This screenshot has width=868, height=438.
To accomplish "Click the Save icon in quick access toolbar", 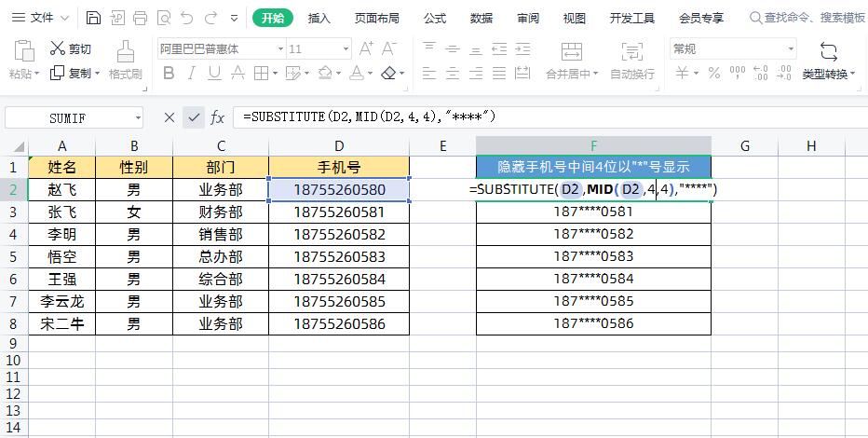I will (x=93, y=19).
